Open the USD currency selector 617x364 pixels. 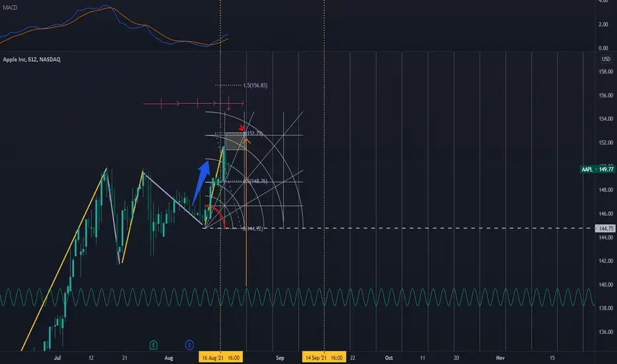pos(606,59)
